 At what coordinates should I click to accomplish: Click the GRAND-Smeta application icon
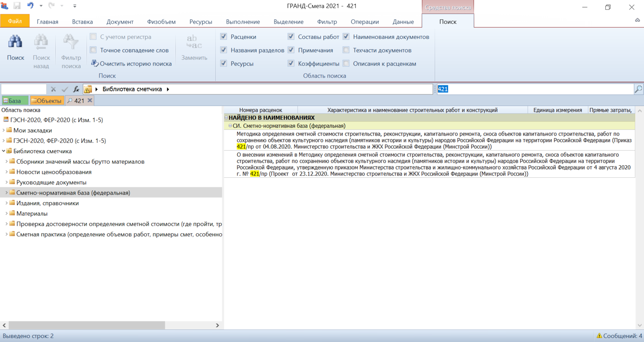tap(5, 6)
